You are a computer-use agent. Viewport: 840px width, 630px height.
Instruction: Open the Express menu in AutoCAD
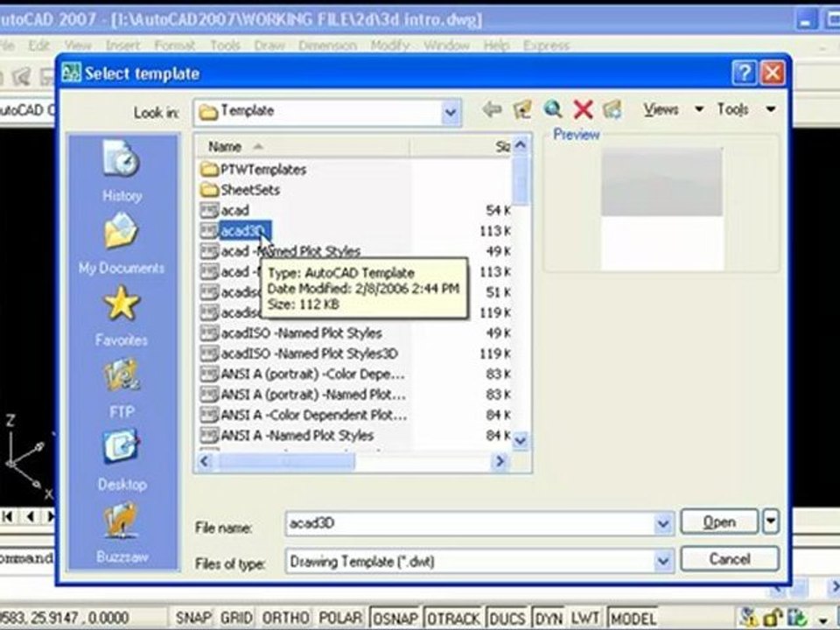[546, 45]
